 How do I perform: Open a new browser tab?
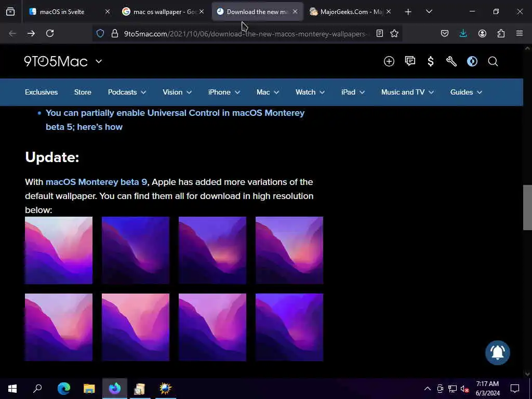408,12
